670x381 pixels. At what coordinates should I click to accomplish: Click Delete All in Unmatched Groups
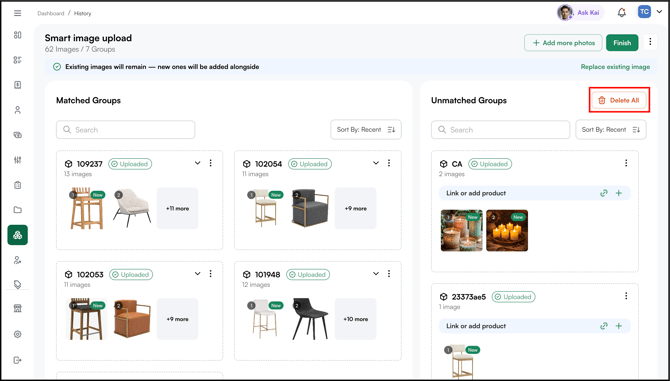(619, 100)
